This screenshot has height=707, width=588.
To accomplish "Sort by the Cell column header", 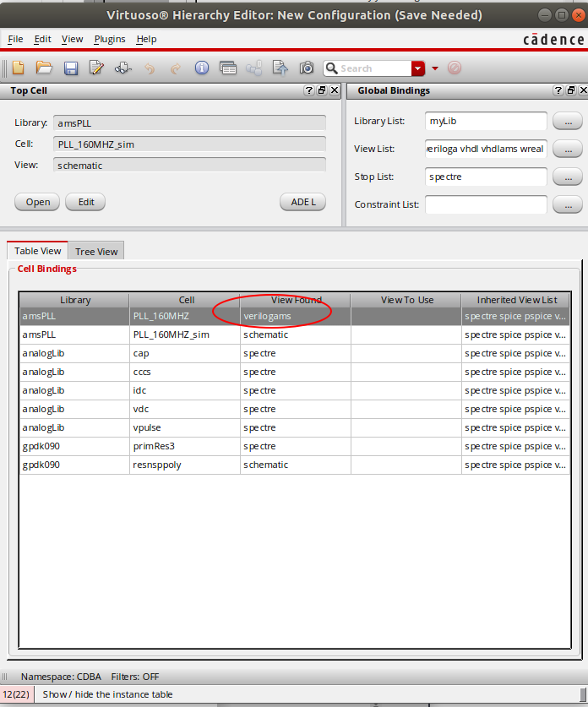I will (185, 300).
